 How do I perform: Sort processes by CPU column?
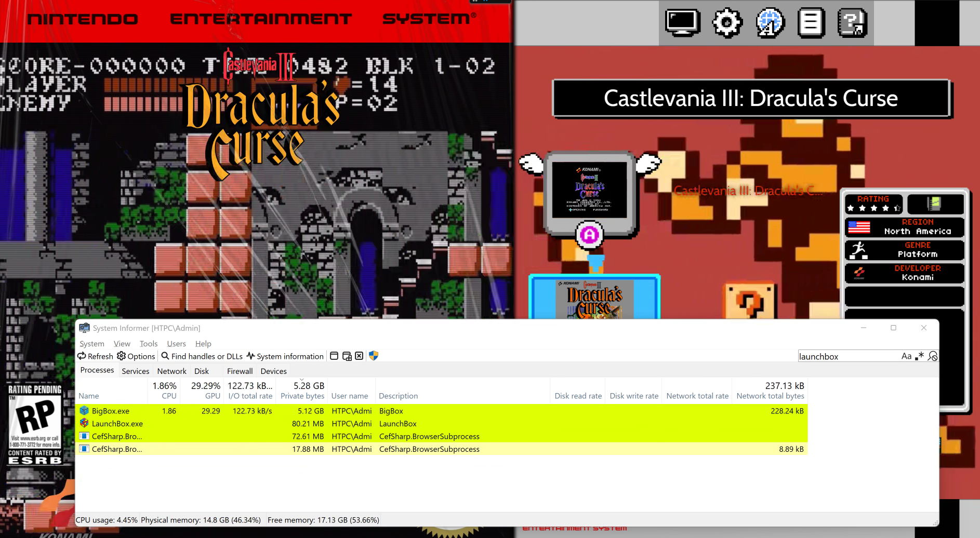tap(169, 396)
